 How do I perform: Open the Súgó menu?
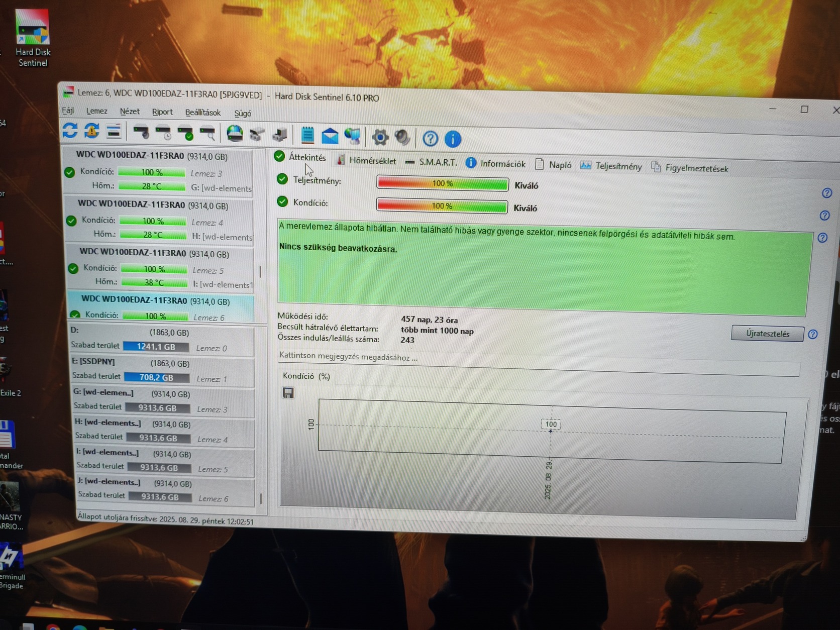pyautogui.click(x=243, y=114)
